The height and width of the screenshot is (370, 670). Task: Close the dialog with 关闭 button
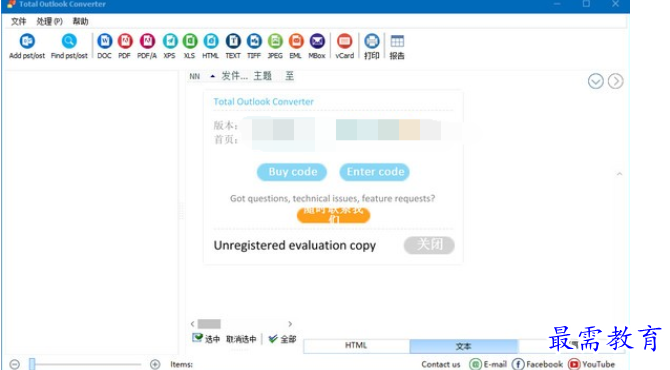point(429,245)
